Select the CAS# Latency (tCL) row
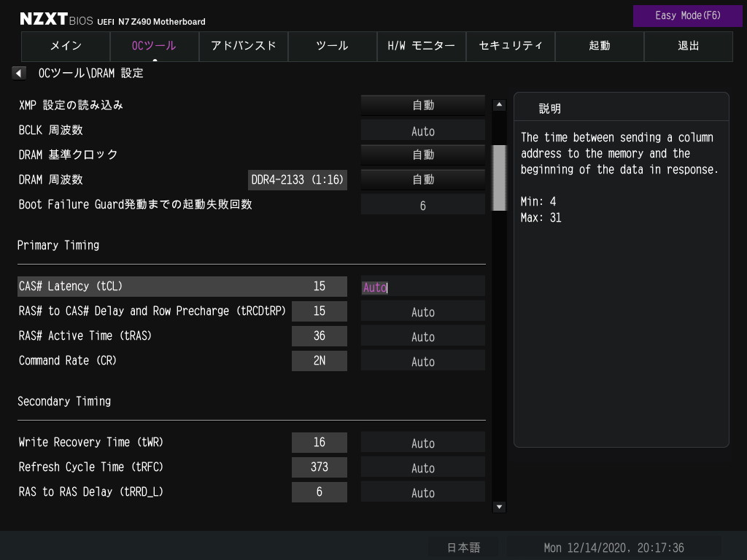This screenshot has height=560, width=747. [x=182, y=287]
